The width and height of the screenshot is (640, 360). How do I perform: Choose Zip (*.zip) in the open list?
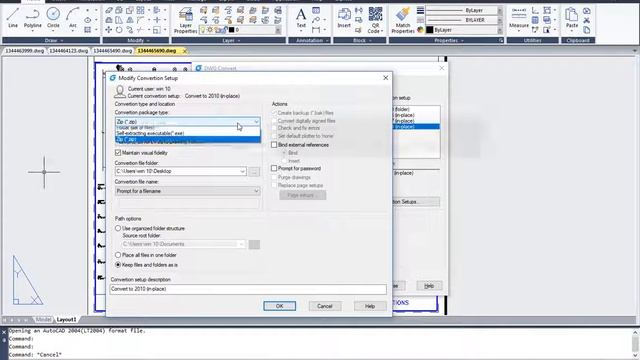[188, 139]
